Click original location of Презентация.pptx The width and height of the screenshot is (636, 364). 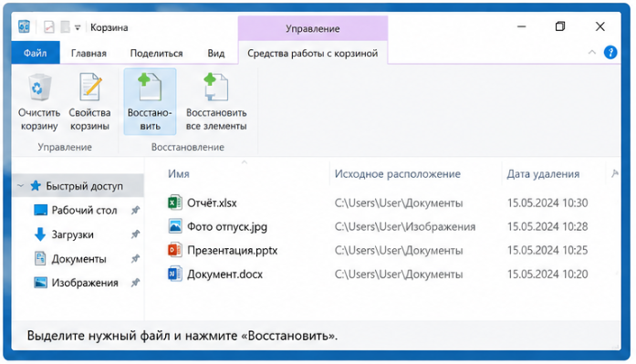point(399,251)
